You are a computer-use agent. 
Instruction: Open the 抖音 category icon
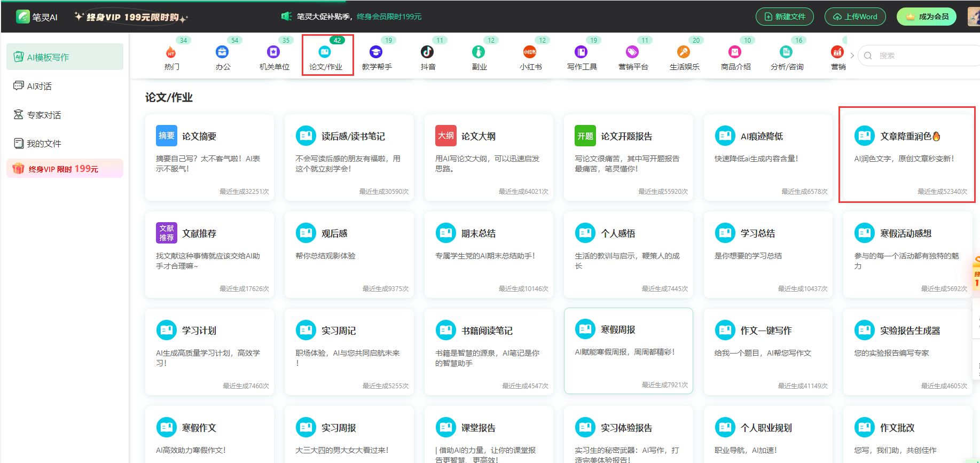(427, 52)
